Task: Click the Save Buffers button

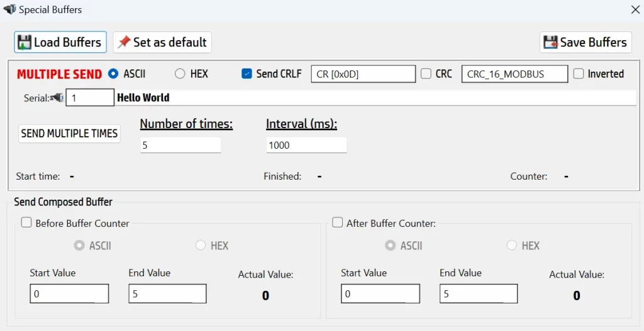Action: click(x=586, y=42)
